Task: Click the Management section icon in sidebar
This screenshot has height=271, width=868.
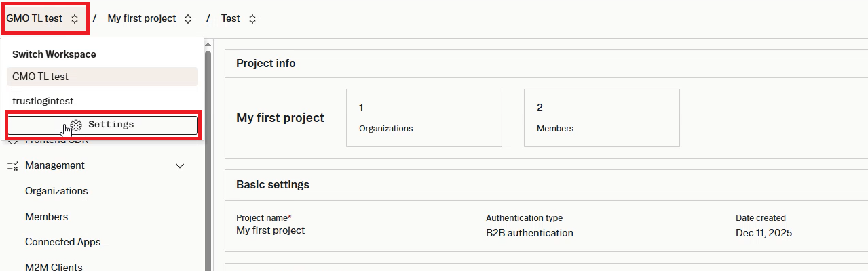Action: click(x=12, y=165)
